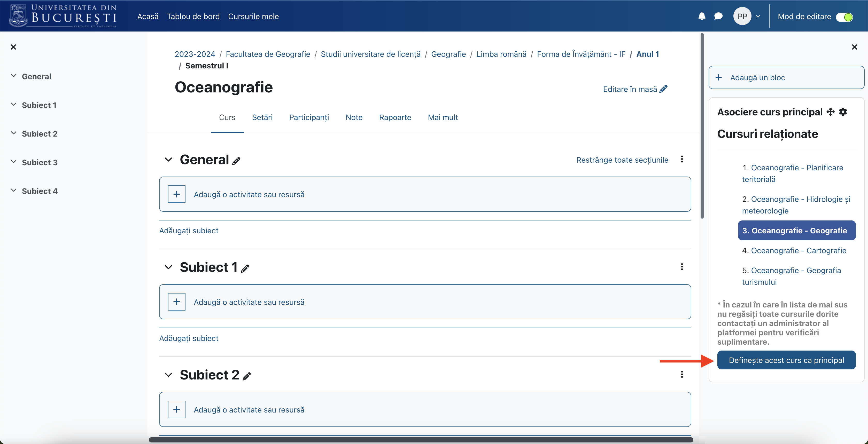Open Forma de Învățământ - IF breadcrumb
The width and height of the screenshot is (868, 444).
[581, 54]
